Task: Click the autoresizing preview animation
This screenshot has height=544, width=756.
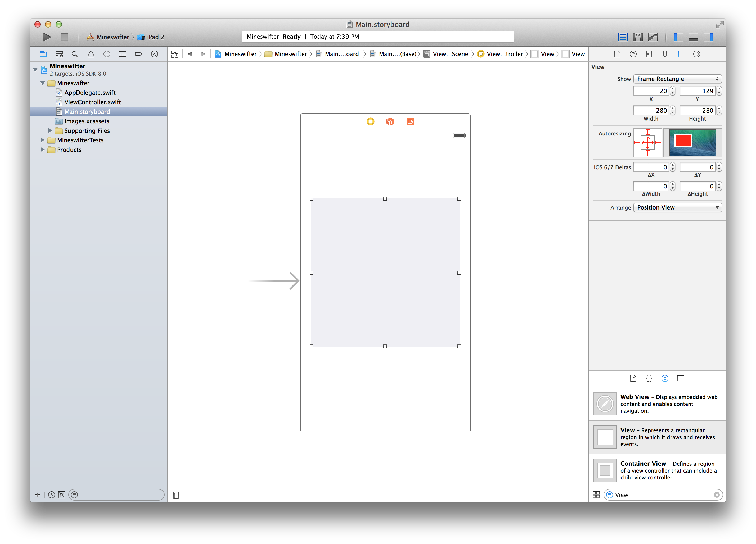Action: click(x=693, y=143)
